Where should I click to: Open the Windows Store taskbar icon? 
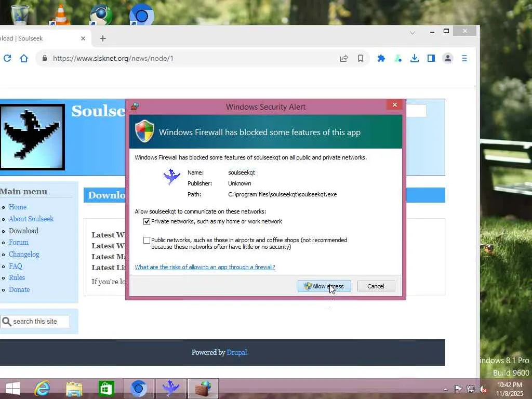pyautogui.click(x=106, y=389)
